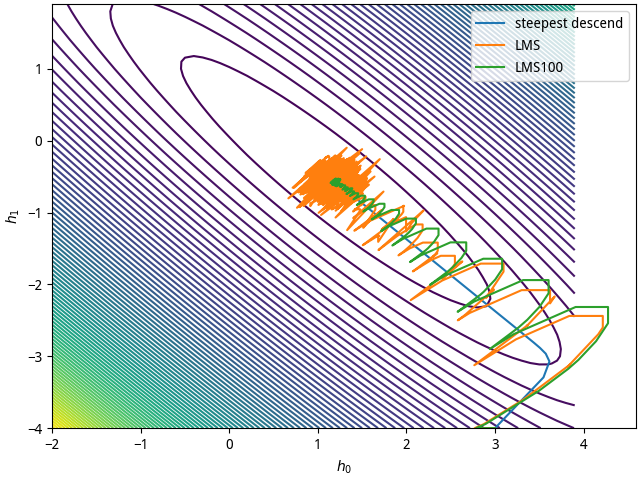The width and height of the screenshot is (640, 480).
Task: Click the blue steepest descend legend line
Action: (x=490, y=23)
